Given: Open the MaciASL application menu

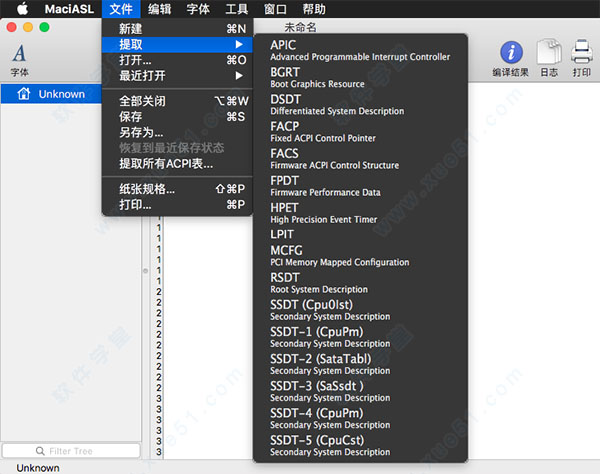Looking at the screenshot, I should [x=69, y=9].
